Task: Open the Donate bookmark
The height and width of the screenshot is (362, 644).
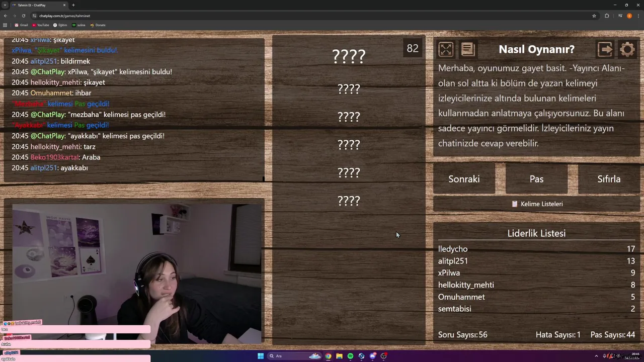Action: click(98, 25)
